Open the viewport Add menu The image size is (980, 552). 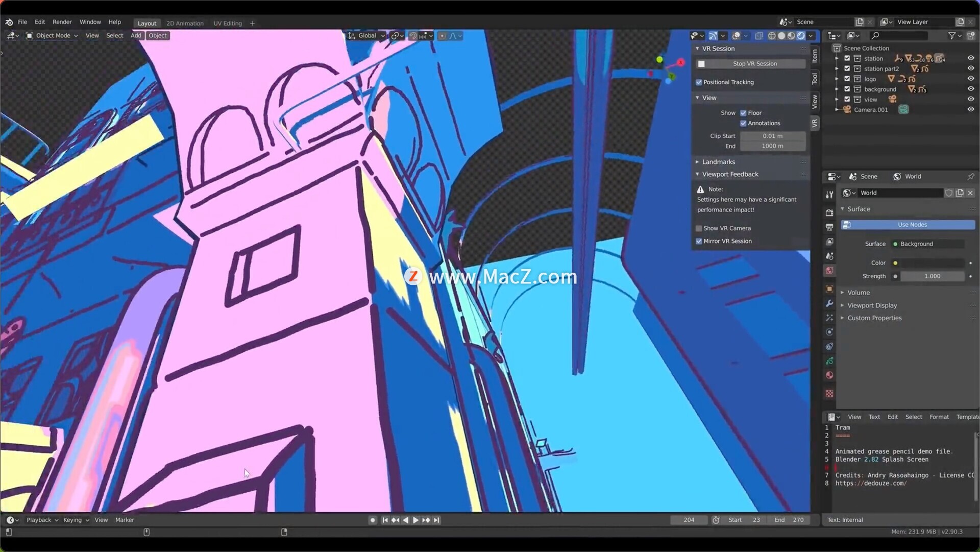coord(136,36)
